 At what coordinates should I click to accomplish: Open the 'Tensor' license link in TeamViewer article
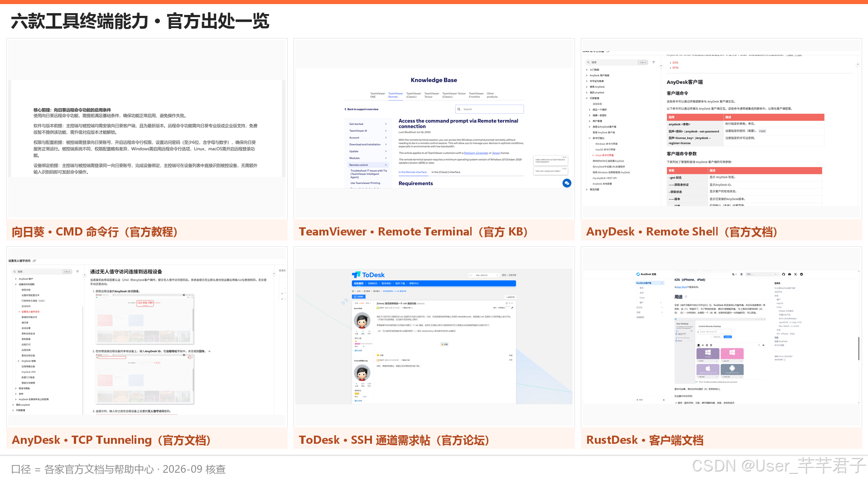(496, 153)
